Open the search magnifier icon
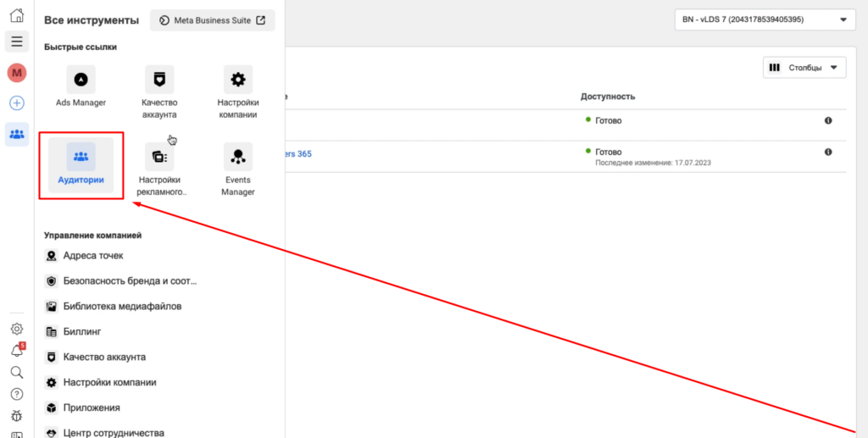Image resolution: width=868 pixels, height=438 pixels. (x=16, y=372)
